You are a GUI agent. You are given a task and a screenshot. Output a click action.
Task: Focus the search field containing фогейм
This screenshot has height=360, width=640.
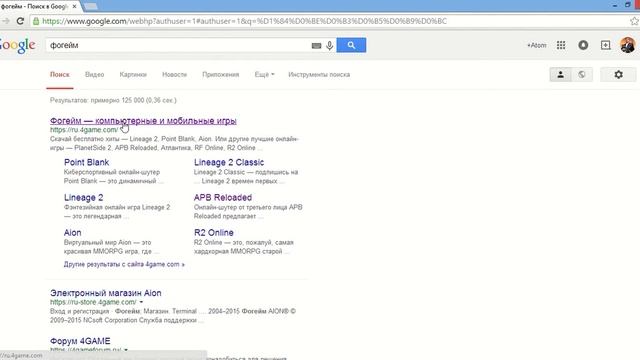[178, 45]
